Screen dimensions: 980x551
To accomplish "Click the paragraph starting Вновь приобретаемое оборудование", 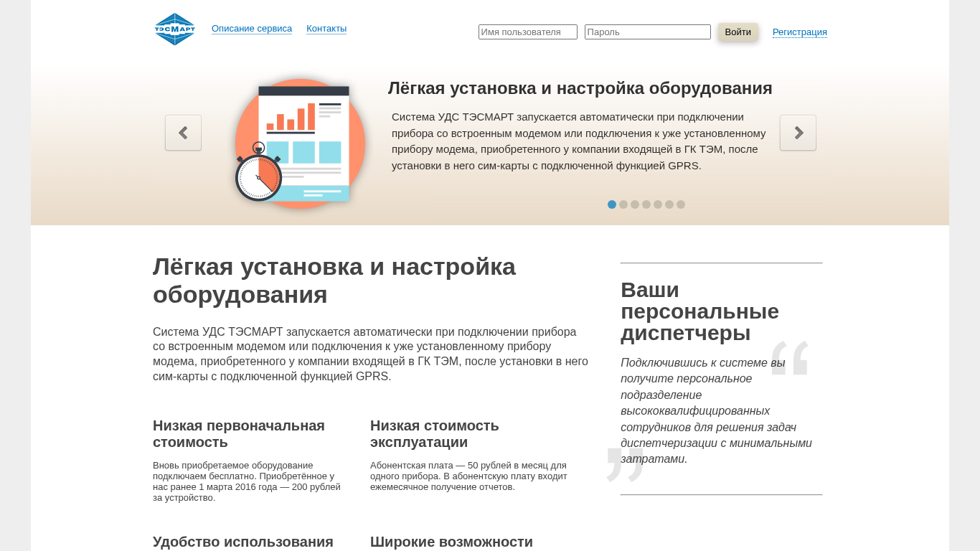I will click(248, 481).
